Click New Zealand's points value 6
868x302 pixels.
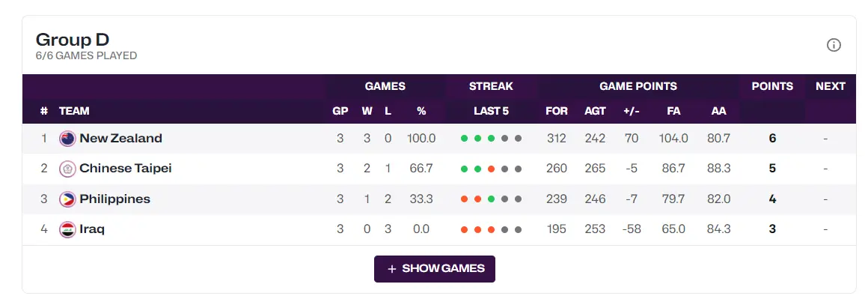(772, 139)
